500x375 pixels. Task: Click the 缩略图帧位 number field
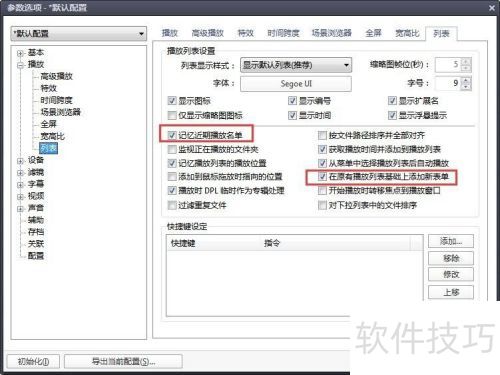[x=448, y=65]
